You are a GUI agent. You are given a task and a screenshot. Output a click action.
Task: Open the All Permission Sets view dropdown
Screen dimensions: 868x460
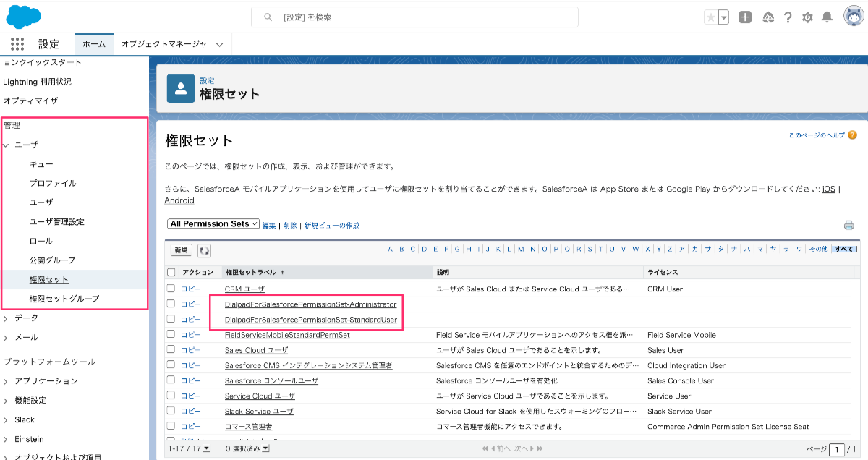coord(213,224)
